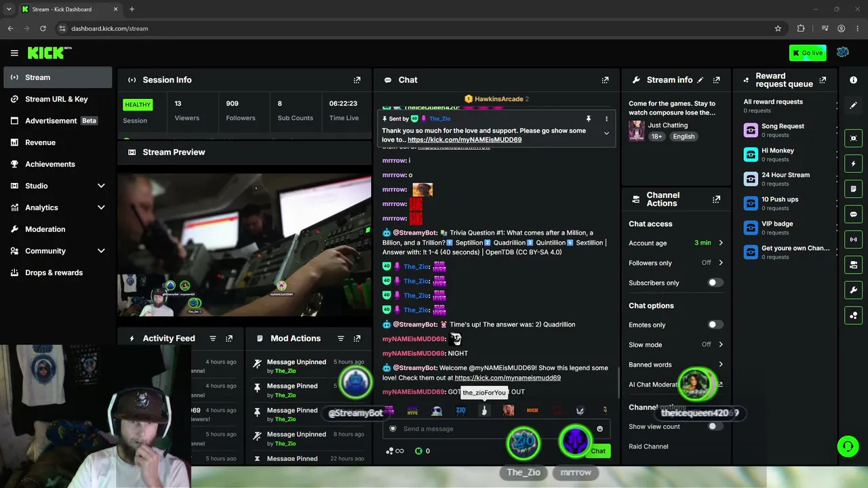Open the hamburger navigation menu
This screenshot has width=868, height=488.
coord(14,53)
